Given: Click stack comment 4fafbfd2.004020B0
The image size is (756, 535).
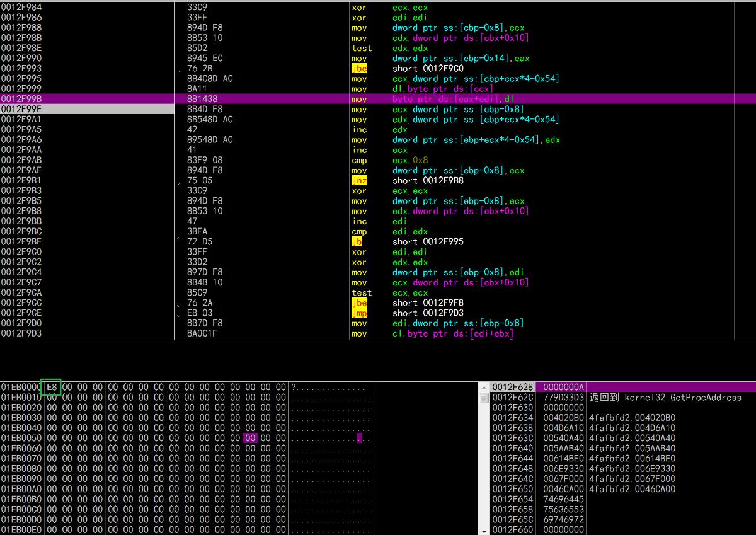Looking at the screenshot, I should (633, 418).
